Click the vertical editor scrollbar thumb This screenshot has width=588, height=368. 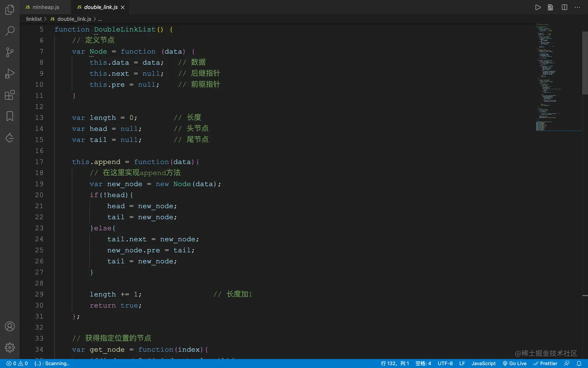pyautogui.click(x=585, y=62)
